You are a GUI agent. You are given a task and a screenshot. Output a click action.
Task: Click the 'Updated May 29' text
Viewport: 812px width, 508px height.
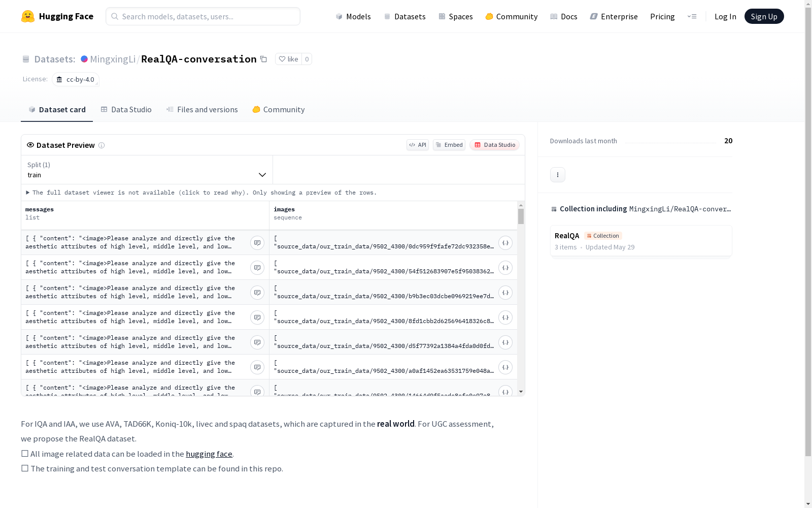[x=610, y=247]
